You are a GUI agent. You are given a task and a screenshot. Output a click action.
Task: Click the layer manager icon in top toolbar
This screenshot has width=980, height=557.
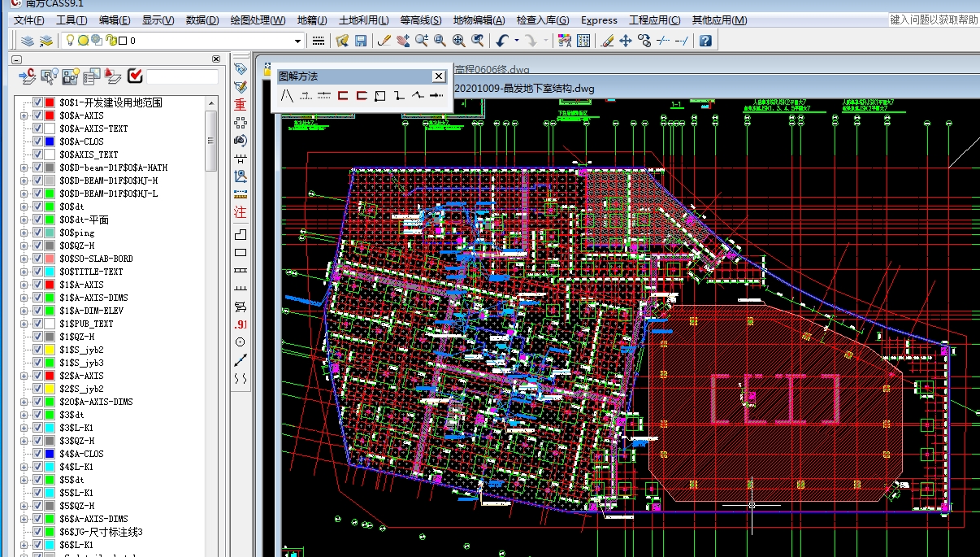28,41
